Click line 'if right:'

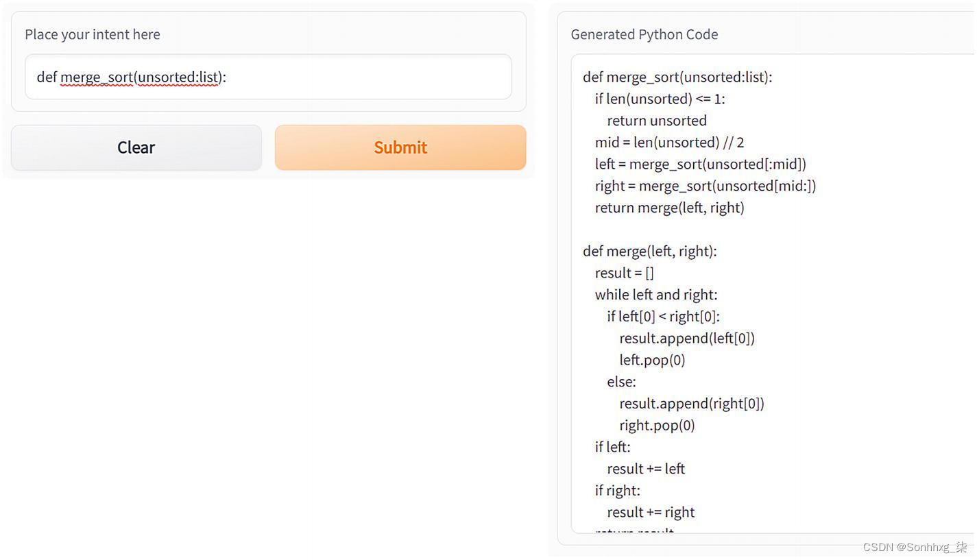click(x=617, y=491)
